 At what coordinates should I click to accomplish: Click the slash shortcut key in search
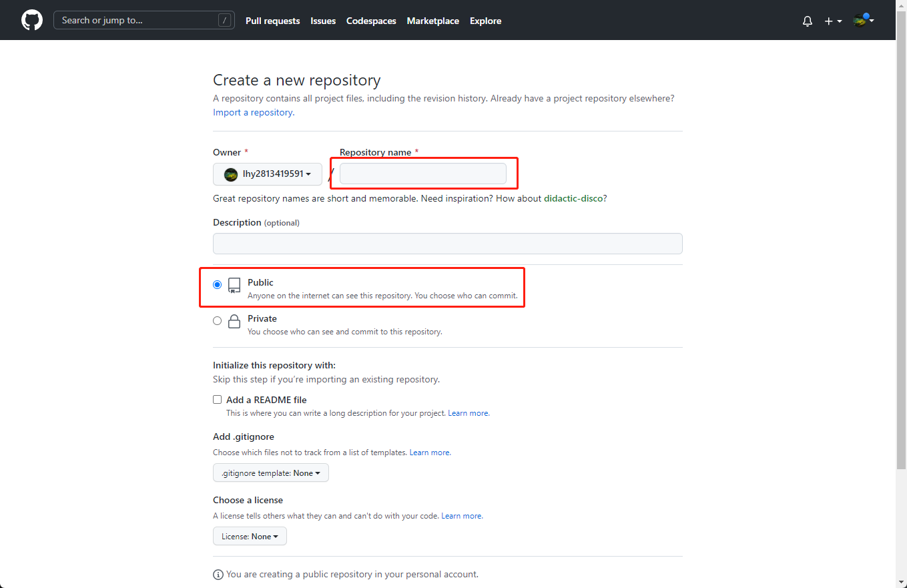(224, 20)
